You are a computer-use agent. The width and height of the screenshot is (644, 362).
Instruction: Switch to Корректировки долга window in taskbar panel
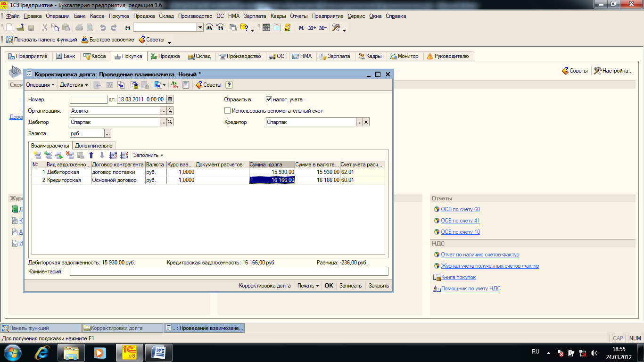(x=122, y=328)
